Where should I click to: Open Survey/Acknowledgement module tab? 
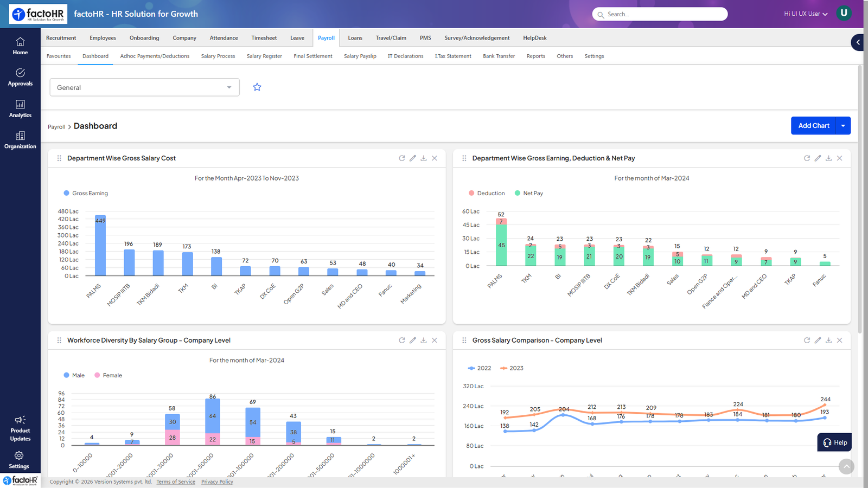point(477,38)
